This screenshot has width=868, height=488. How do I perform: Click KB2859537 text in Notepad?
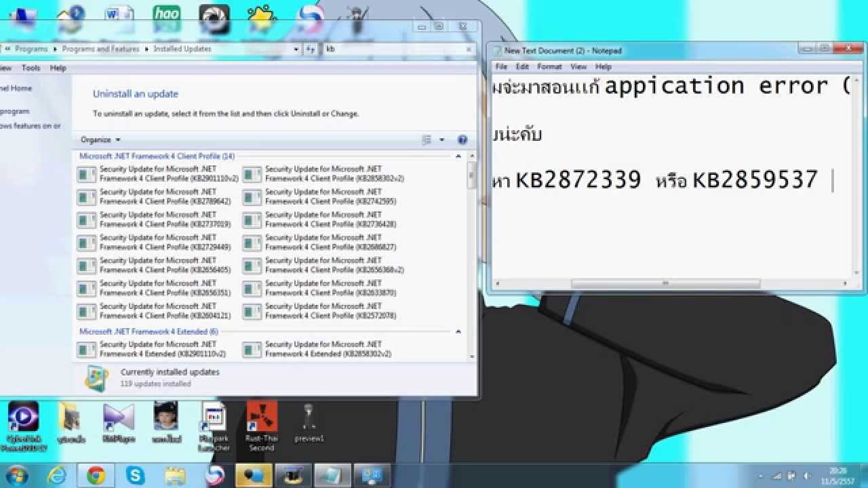(755, 180)
